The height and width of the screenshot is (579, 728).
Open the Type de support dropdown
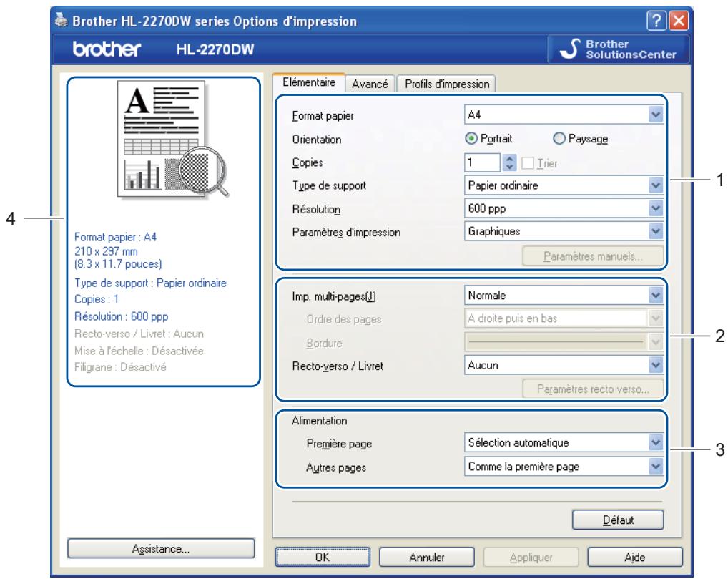click(x=564, y=185)
